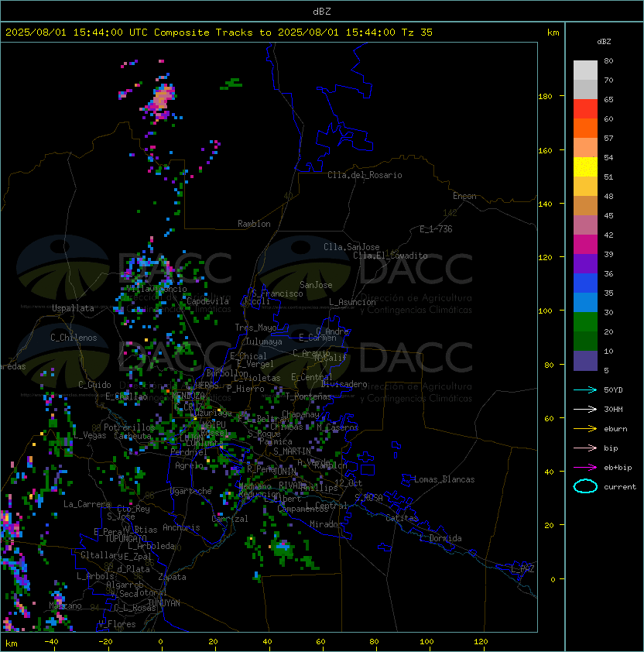Click the '50YD' legend label

point(613,390)
